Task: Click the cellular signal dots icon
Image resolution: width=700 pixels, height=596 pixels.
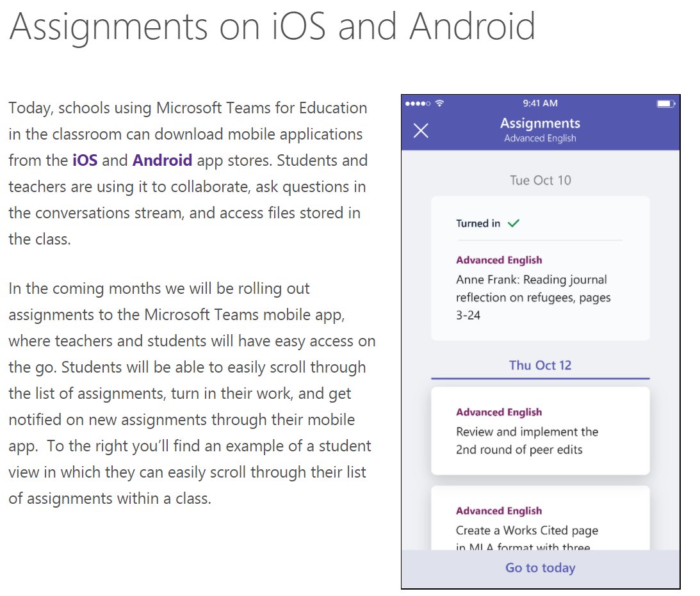Action: pyautogui.click(x=418, y=104)
